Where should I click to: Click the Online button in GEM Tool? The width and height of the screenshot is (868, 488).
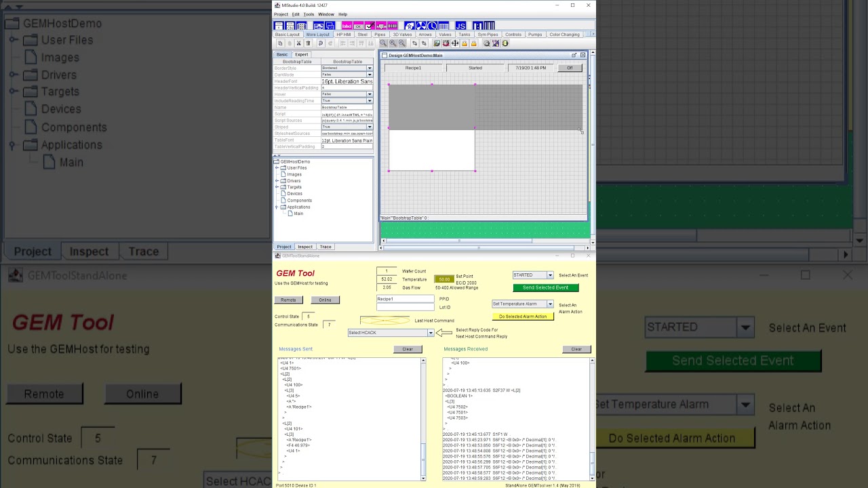325,300
